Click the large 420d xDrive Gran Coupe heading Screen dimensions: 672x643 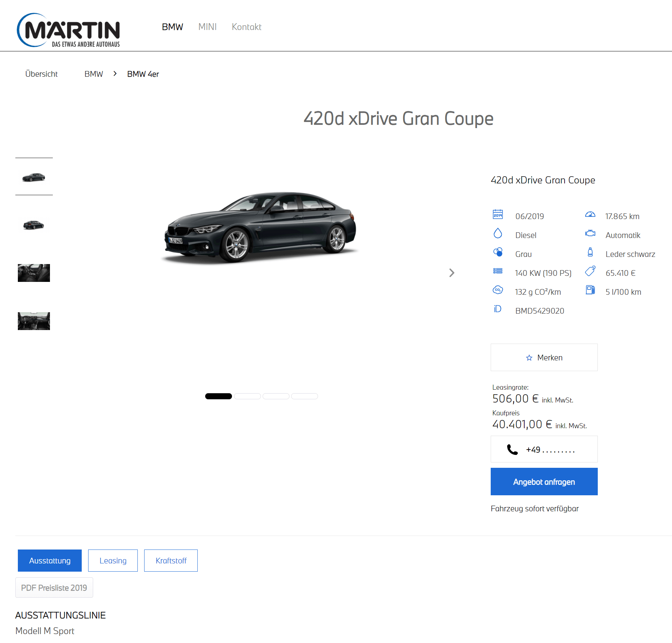click(x=398, y=119)
